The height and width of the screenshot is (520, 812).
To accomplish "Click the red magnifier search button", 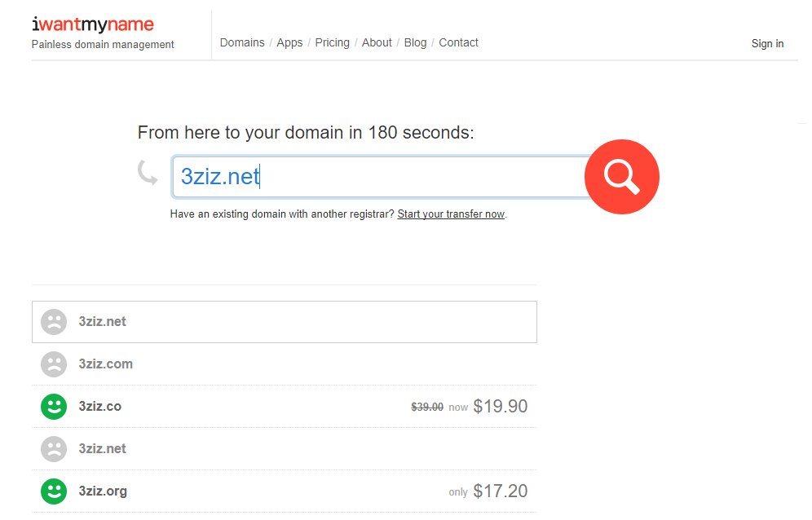I will click(x=621, y=177).
